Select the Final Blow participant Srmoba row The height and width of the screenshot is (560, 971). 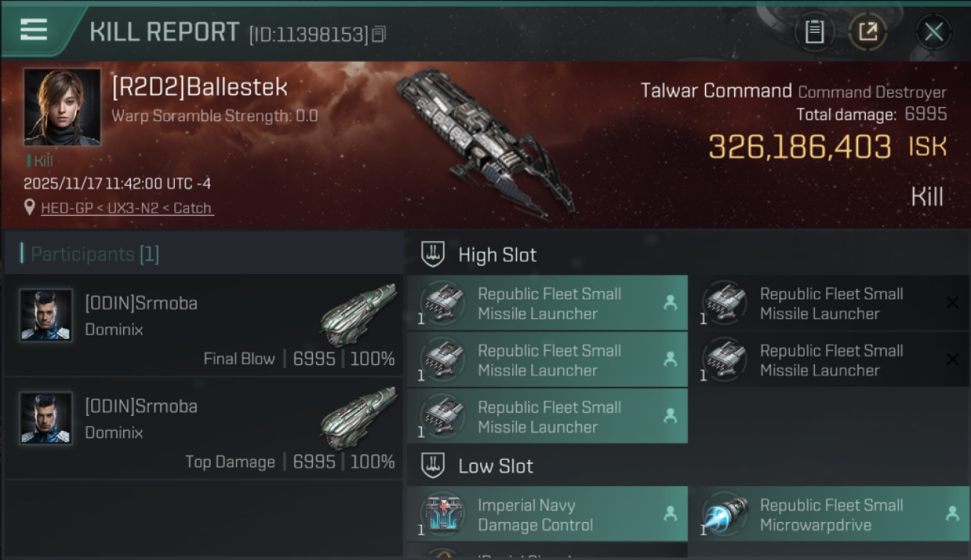coord(203,325)
